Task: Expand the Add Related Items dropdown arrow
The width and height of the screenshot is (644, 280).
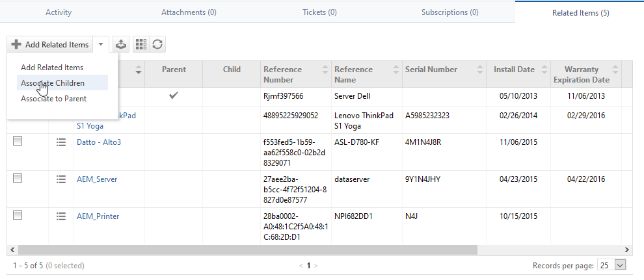Action: (101, 45)
